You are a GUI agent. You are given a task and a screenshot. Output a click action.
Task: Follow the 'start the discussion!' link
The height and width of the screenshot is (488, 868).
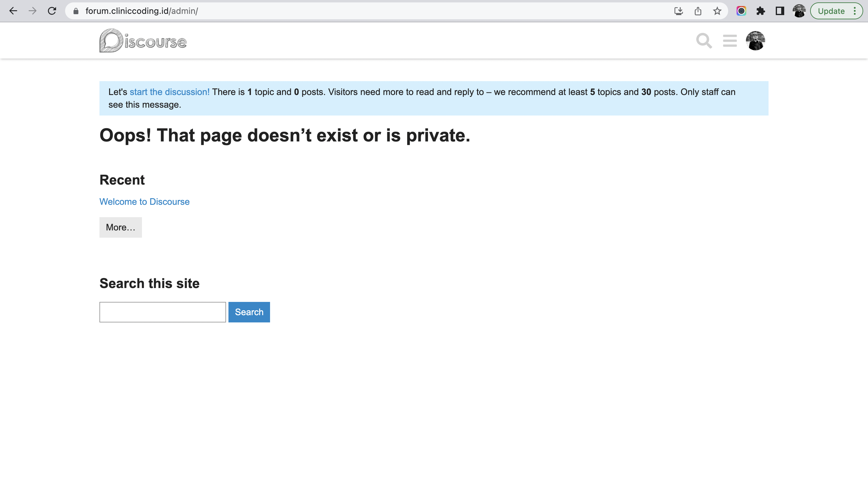tap(169, 92)
